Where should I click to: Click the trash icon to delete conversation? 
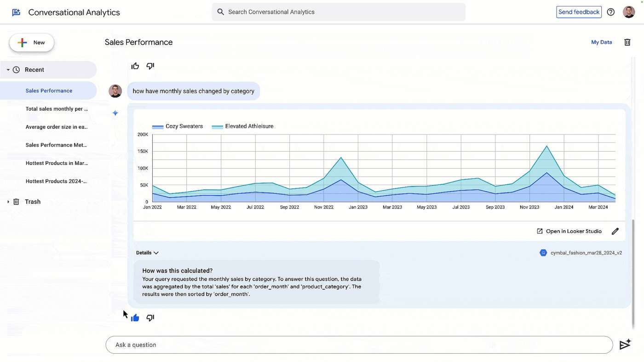(627, 42)
